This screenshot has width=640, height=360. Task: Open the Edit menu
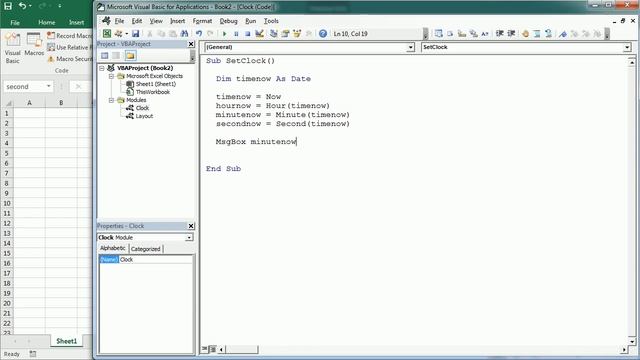pos(137,21)
